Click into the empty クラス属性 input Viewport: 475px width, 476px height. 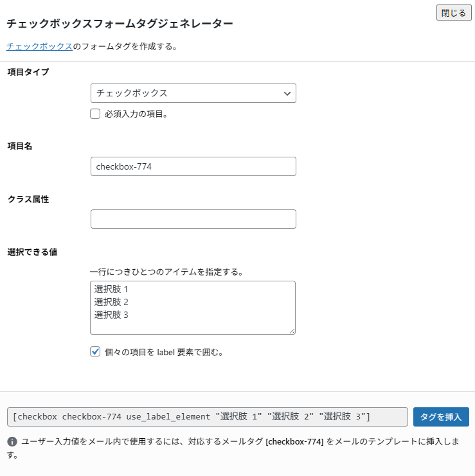[193, 219]
